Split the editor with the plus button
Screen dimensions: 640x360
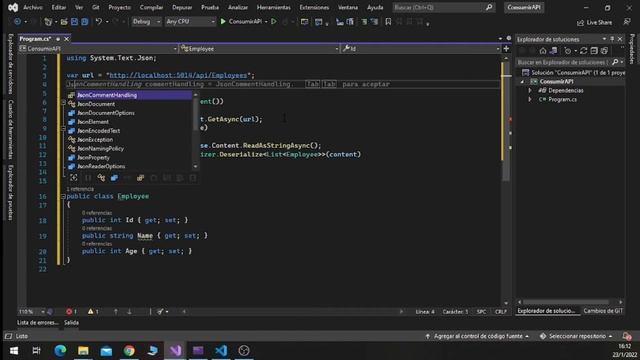(x=507, y=49)
